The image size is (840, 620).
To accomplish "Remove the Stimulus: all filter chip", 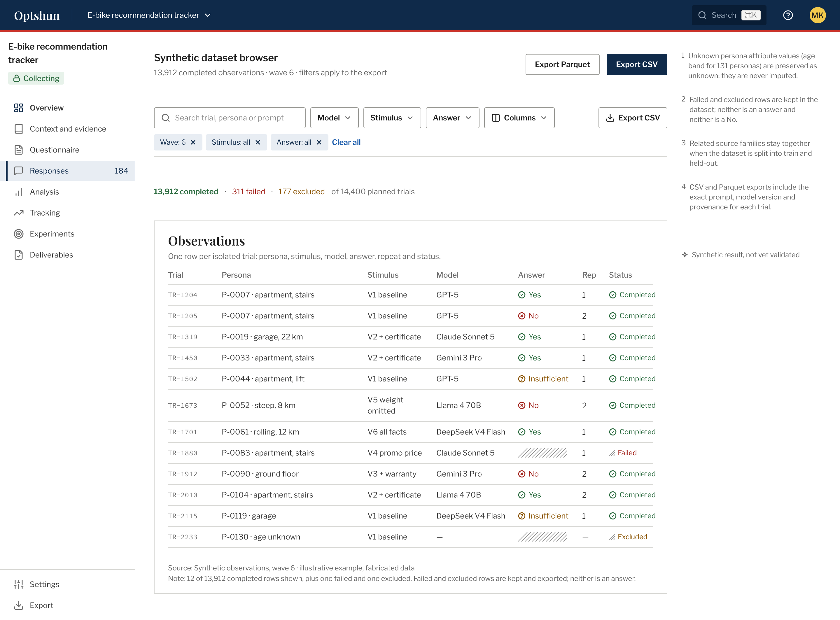I will tap(258, 143).
